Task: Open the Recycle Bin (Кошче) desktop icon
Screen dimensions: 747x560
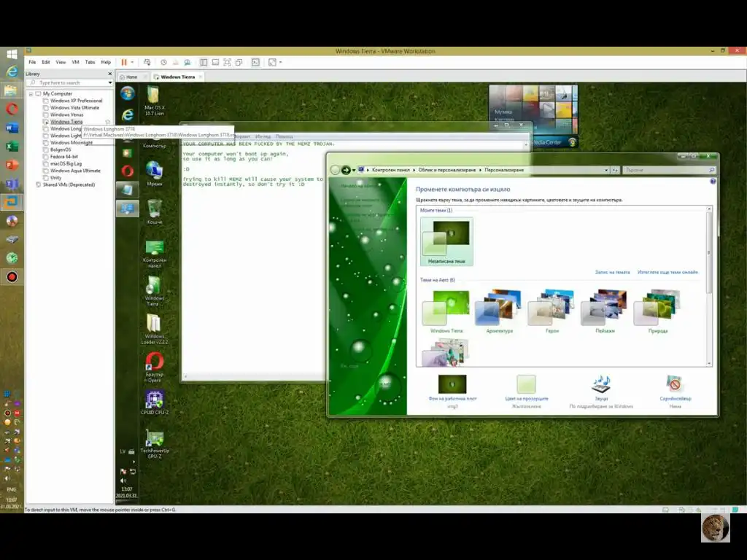Action: pyautogui.click(x=155, y=211)
